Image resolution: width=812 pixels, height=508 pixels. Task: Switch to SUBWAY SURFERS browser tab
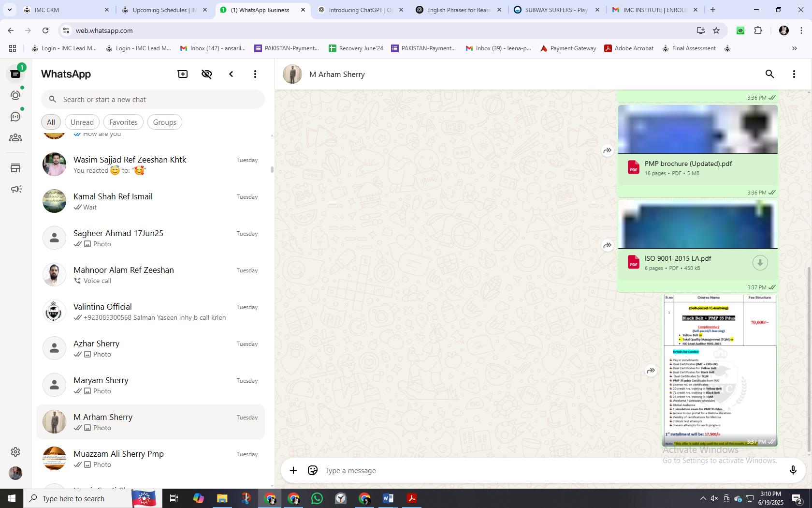coord(557,10)
